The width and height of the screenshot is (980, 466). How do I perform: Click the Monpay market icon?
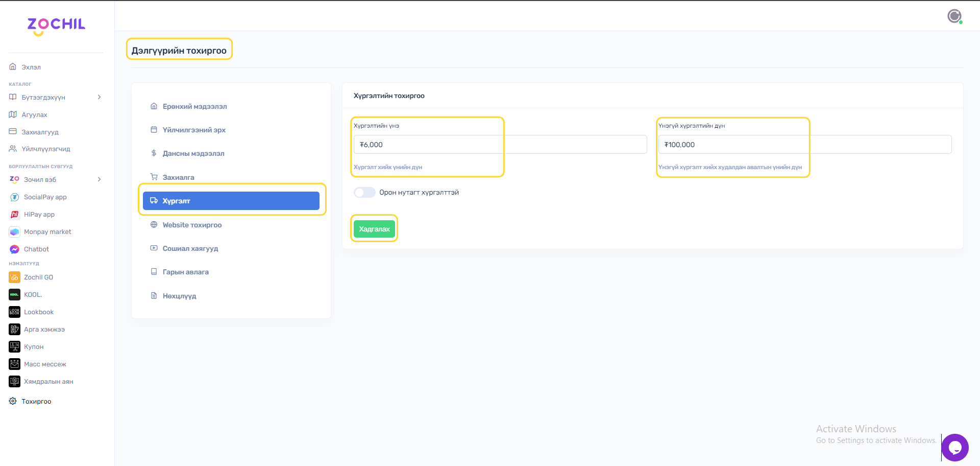14,232
